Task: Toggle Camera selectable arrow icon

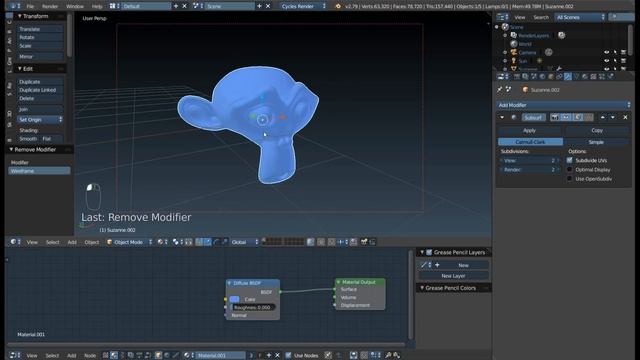Action: click(615, 52)
